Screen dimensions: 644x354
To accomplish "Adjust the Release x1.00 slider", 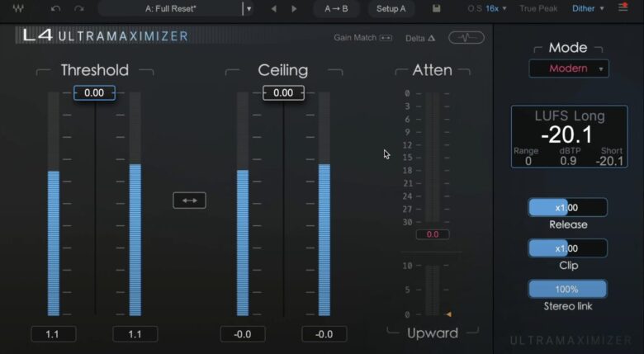I will pyautogui.click(x=567, y=207).
